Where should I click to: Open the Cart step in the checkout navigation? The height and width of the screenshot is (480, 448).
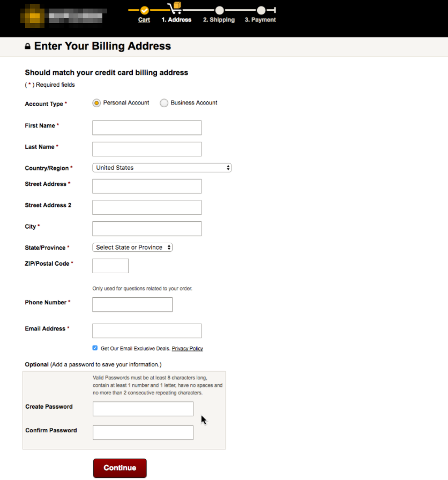click(143, 19)
